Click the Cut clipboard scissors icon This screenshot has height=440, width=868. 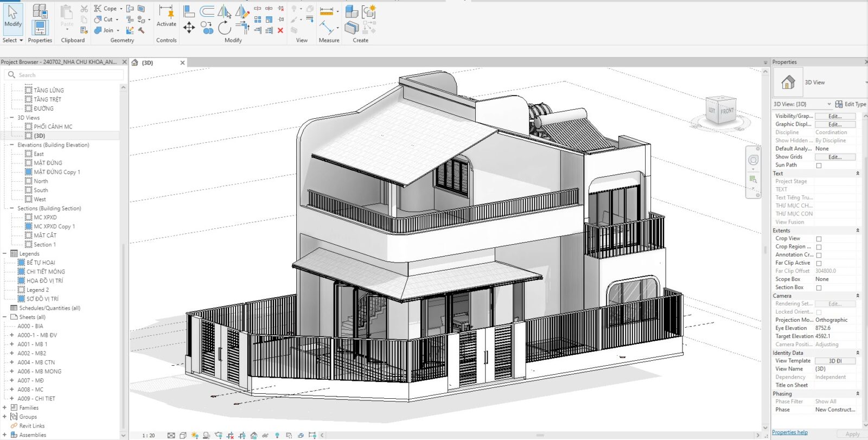click(84, 9)
